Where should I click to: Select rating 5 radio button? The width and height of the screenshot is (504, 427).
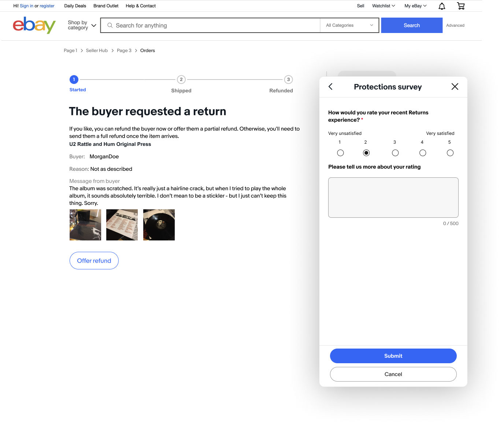click(450, 153)
